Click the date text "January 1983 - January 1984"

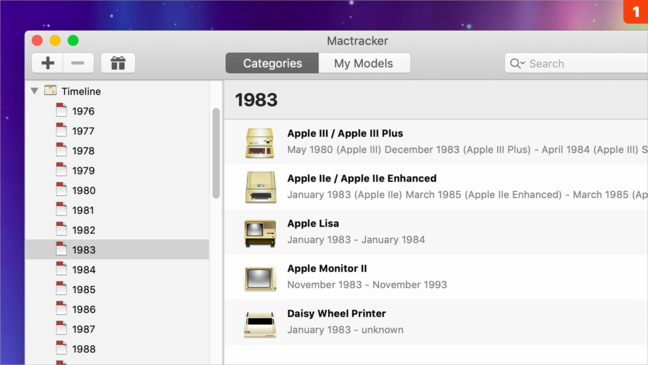tap(356, 240)
